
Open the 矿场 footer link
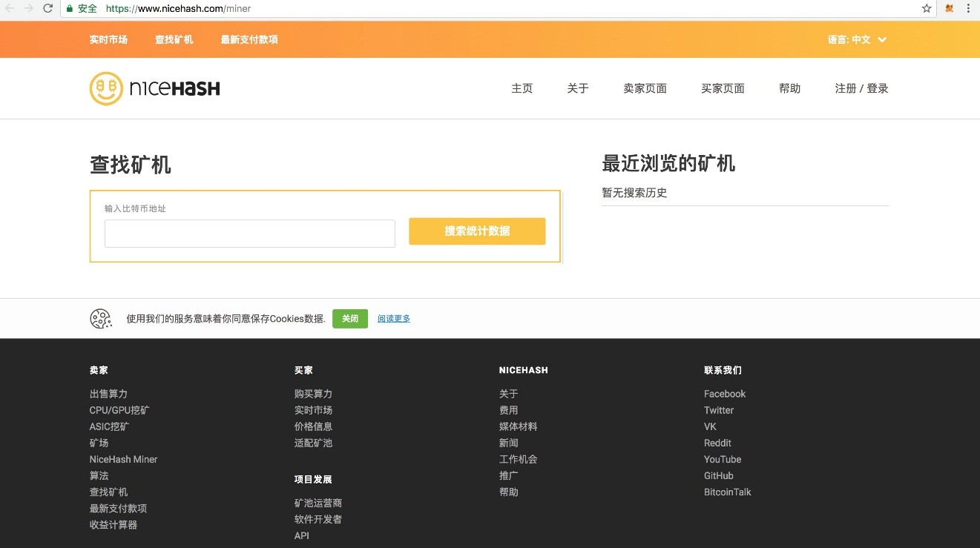99,443
